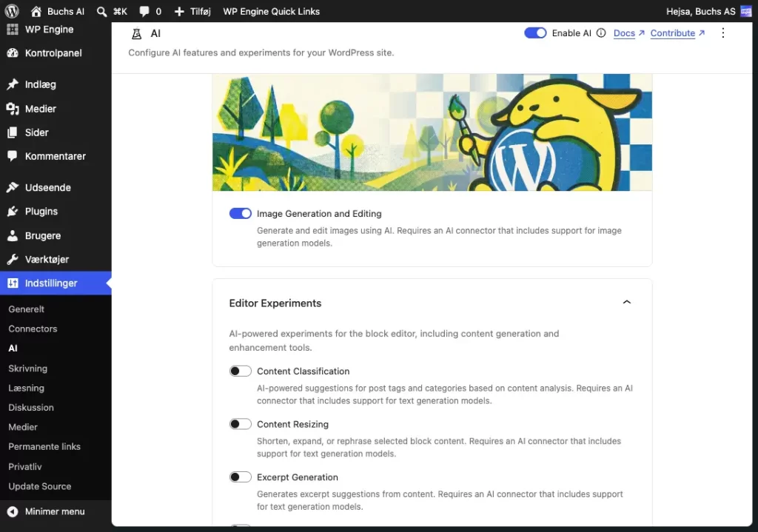Open the Hejsa, Buchs AS account menu
This screenshot has height=532, width=758.
(x=708, y=11)
